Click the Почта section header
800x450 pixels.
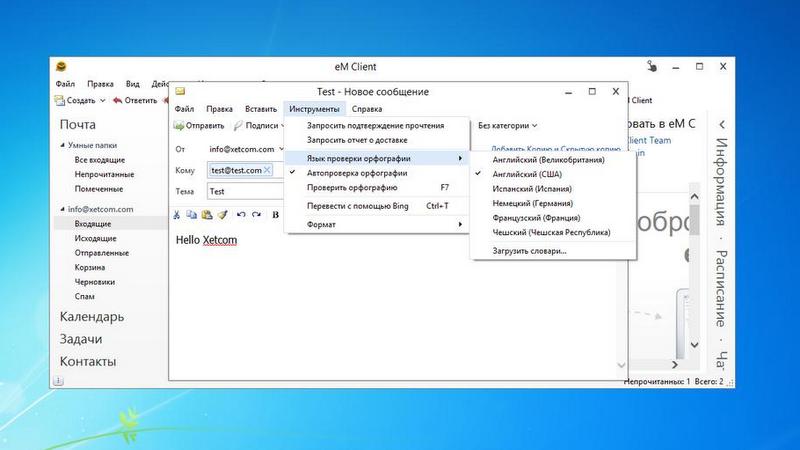[78, 124]
